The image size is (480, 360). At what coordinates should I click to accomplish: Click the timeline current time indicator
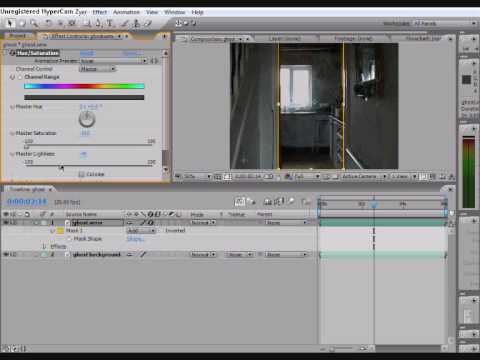[374, 204]
